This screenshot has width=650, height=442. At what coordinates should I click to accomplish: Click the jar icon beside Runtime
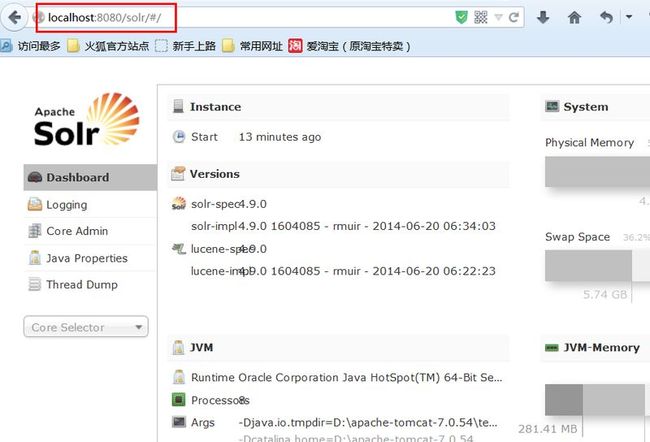point(179,377)
